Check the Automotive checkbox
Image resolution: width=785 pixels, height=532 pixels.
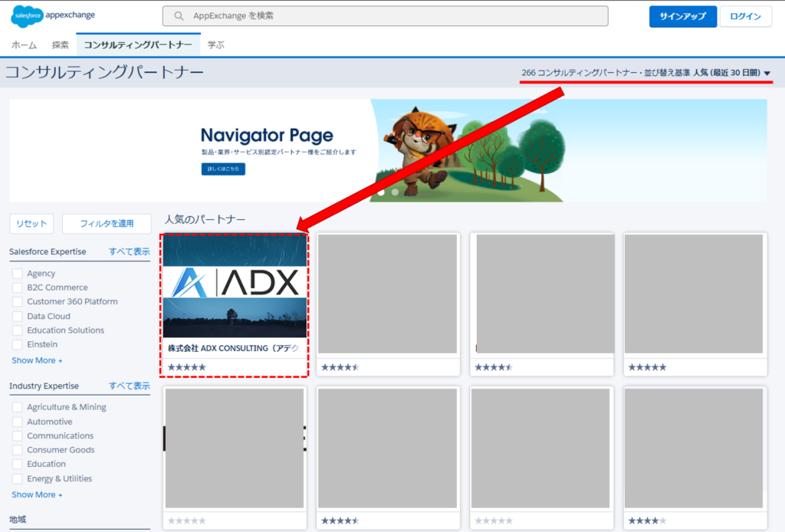(x=17, y=422)
